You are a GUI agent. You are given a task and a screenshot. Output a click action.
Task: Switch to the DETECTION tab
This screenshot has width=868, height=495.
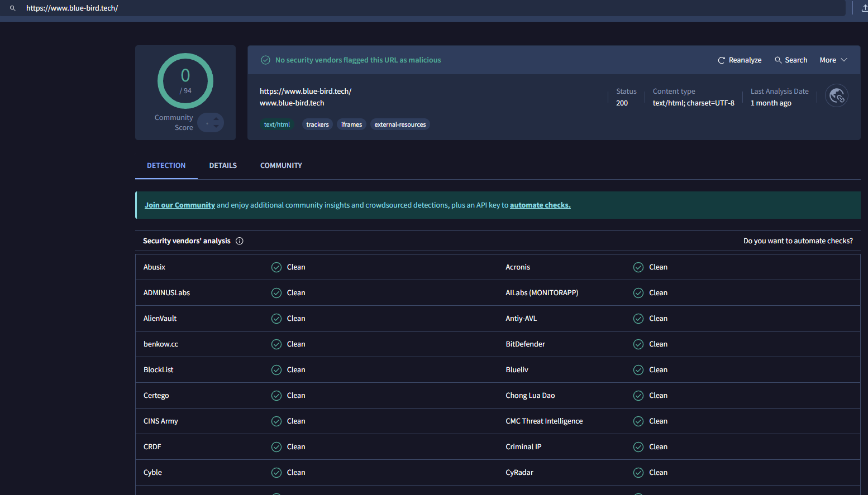click(x=166, y=166)
